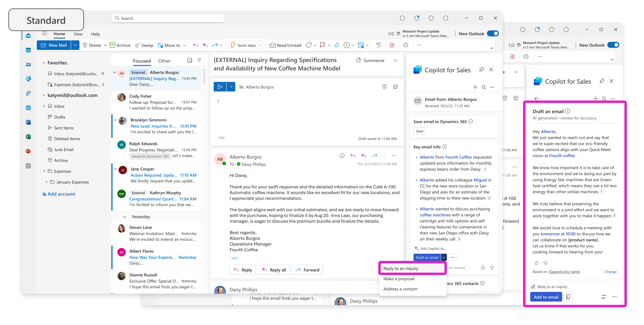The width and height of the screenshot is (644, 325).
Task: Click the Undo icon in ribbon
Action: coord(378,45)
